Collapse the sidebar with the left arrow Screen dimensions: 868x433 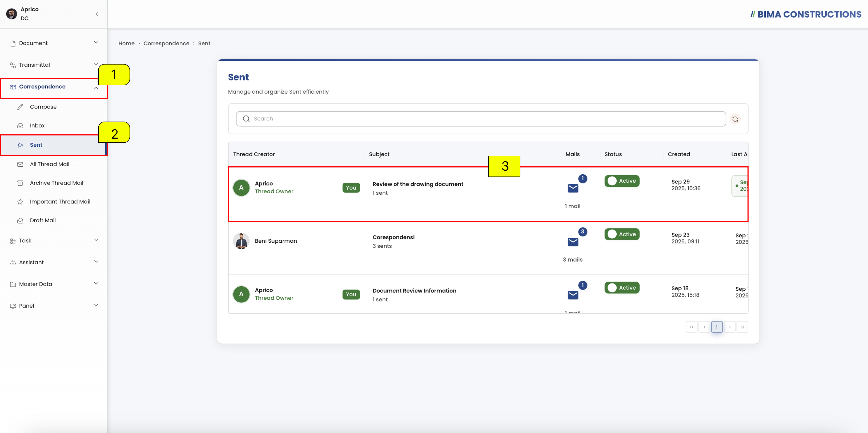97,14
